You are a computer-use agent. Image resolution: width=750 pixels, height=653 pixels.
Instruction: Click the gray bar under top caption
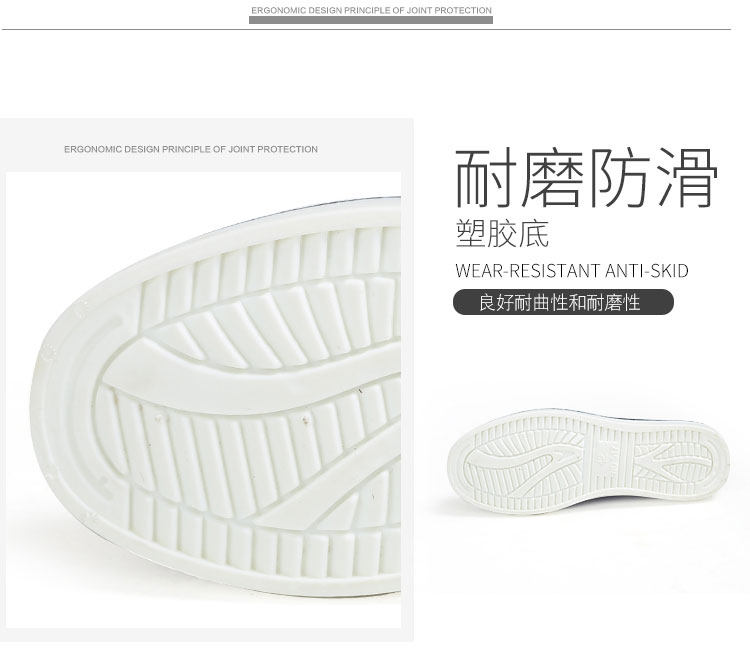[371, 20]
